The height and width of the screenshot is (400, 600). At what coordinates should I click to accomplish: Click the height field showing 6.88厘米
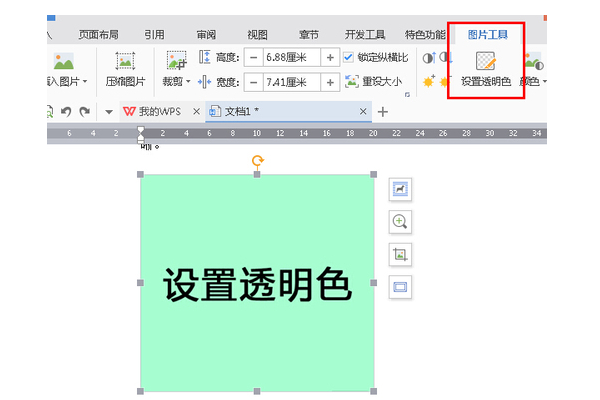[x=292, y=58]
